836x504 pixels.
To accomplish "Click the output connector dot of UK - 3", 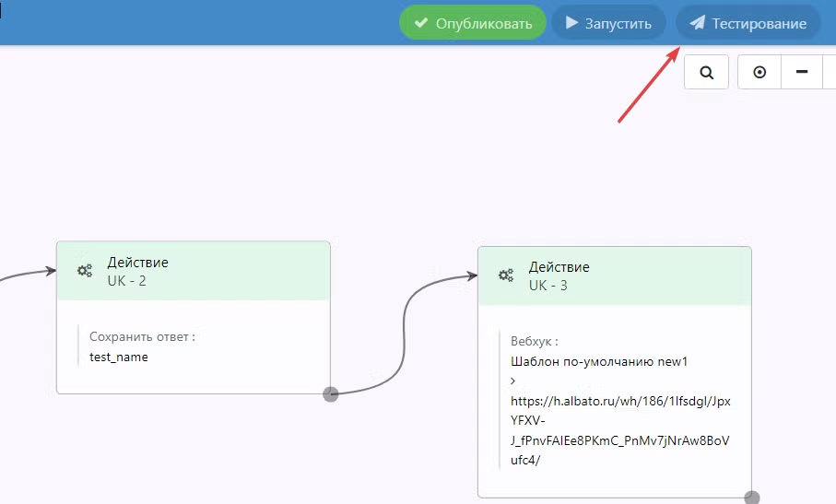I will pos(752,498).
